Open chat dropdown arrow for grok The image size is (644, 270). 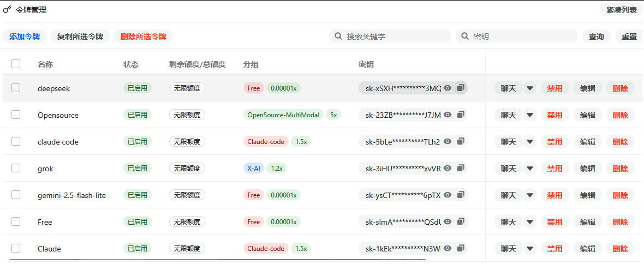point(530,168)
